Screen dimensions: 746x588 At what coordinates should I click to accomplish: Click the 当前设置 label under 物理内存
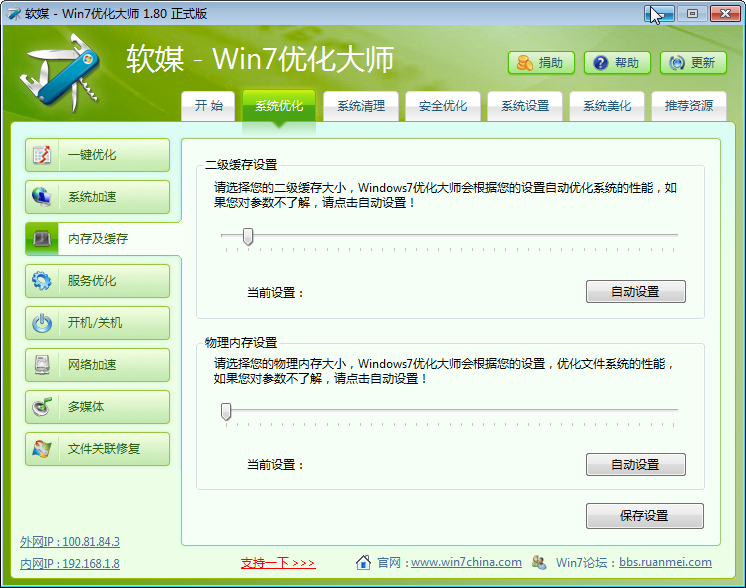click(275, 465)
